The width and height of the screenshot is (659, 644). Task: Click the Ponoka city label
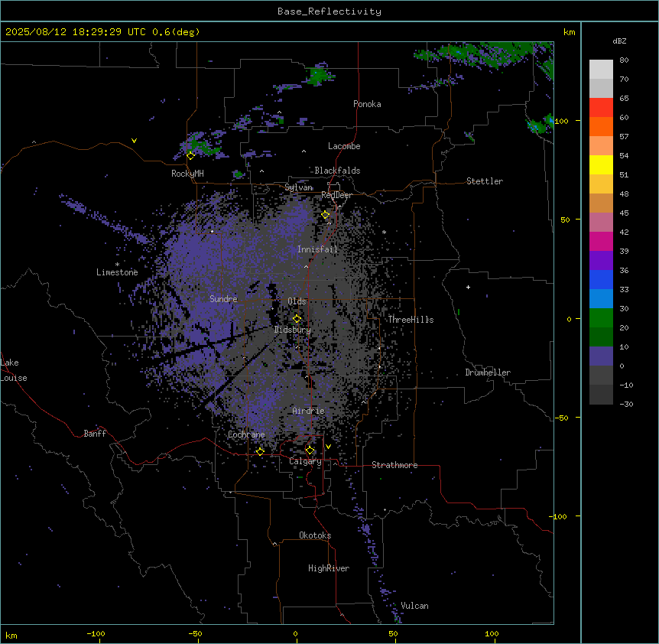(x=367, y=104)
